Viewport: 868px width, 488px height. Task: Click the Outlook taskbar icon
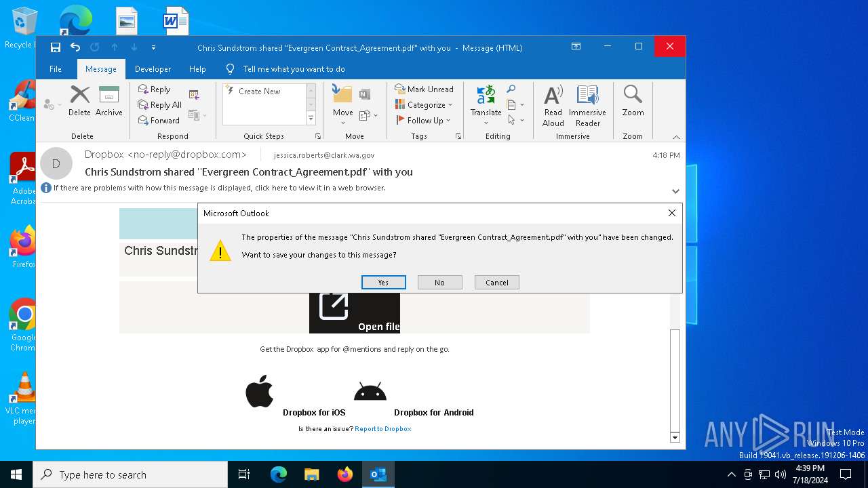tap(378, 474)
